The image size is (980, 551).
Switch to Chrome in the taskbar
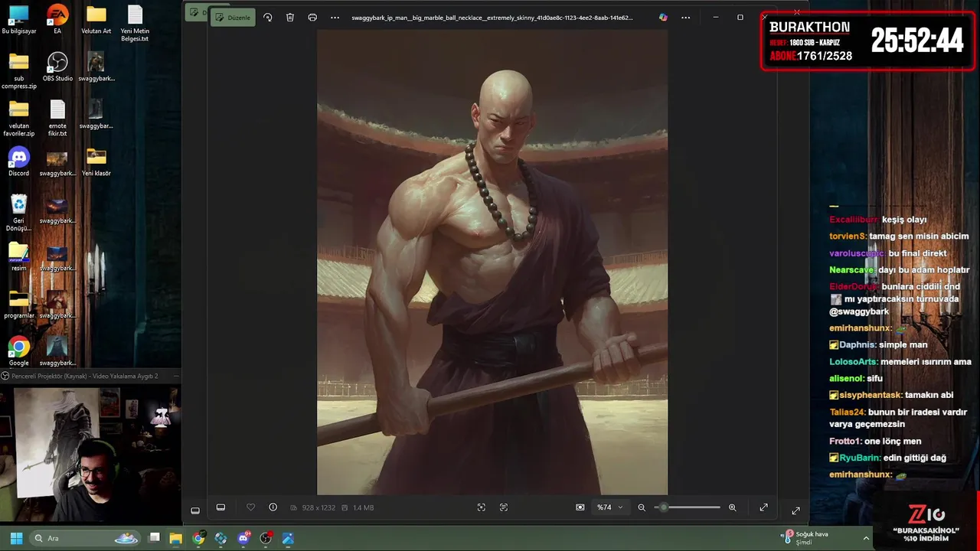pyautogui.click(x=198, y=538)
